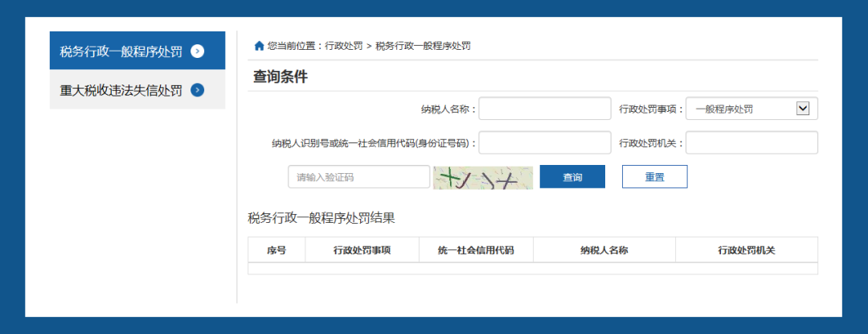The width and height of the screenshot is (868, 334).
Task: Click the dropdown arrow next to 一般程序处罚
Action: [x=803, y=109]
